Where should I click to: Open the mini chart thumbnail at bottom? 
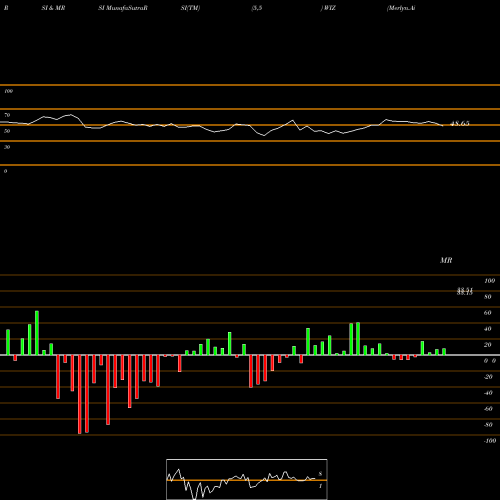(247, 479)
